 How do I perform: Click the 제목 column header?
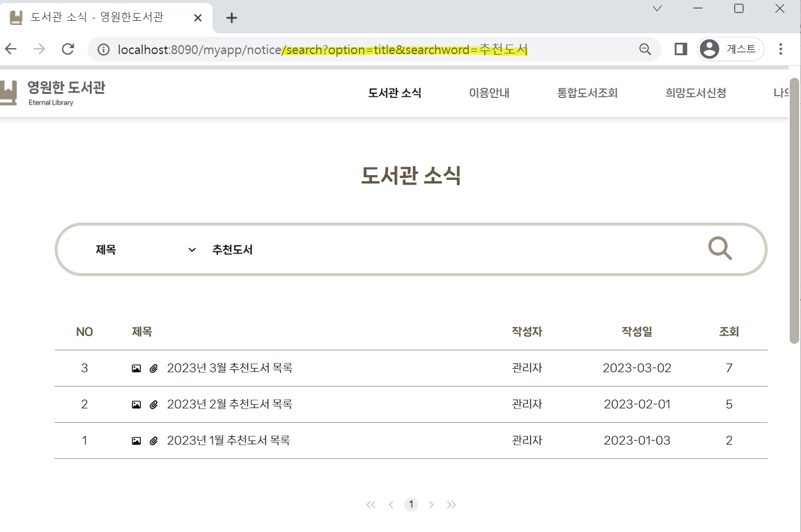[x=142, y=332]
